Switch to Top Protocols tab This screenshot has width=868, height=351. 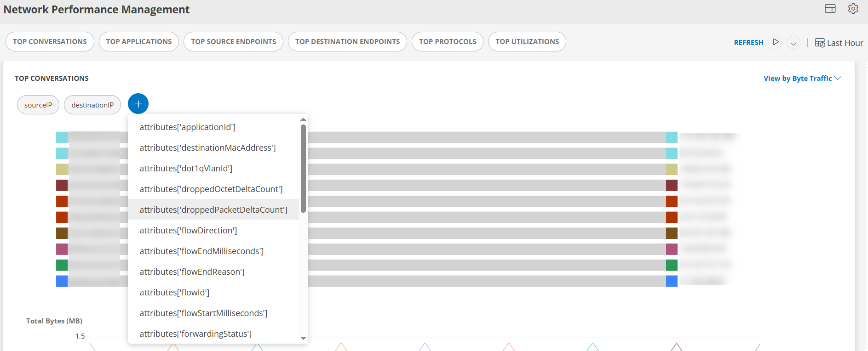coord(447,42)
